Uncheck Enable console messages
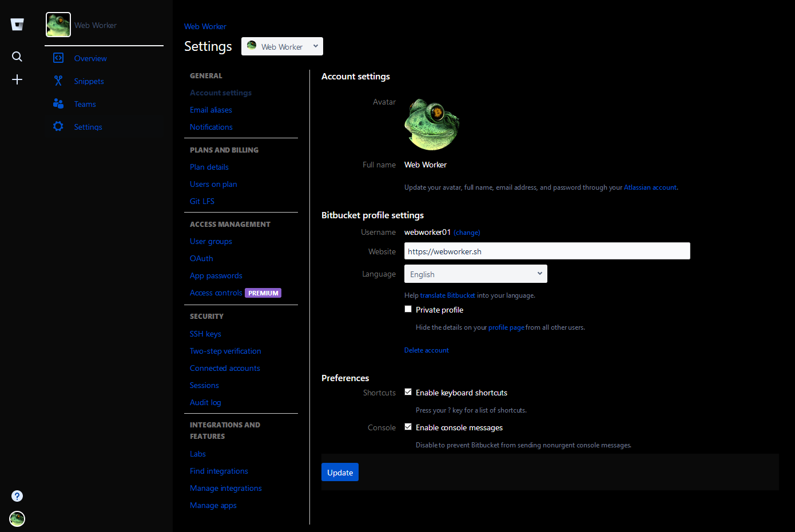795x532 pixels. pyautogui.click(x=408, y=427)
